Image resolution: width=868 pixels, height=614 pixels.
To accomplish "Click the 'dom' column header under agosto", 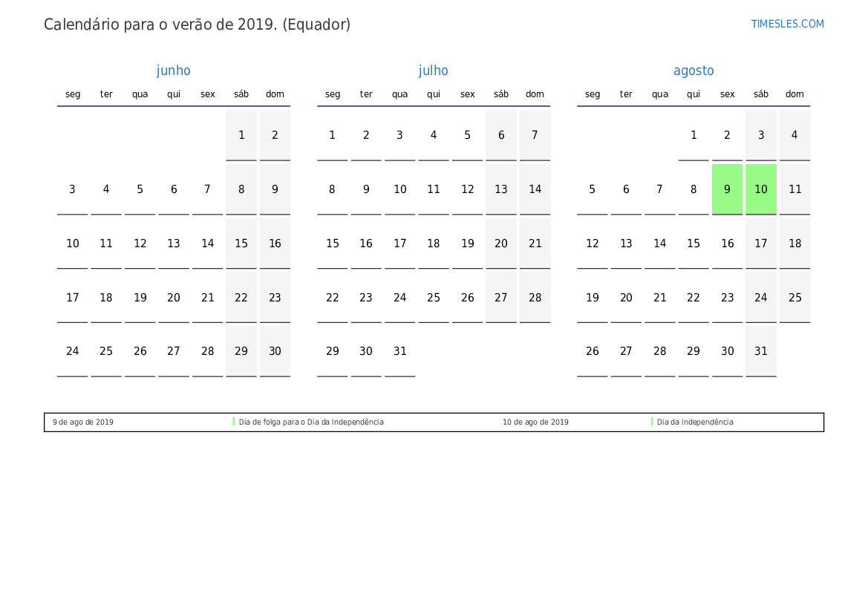I will 794,94.
